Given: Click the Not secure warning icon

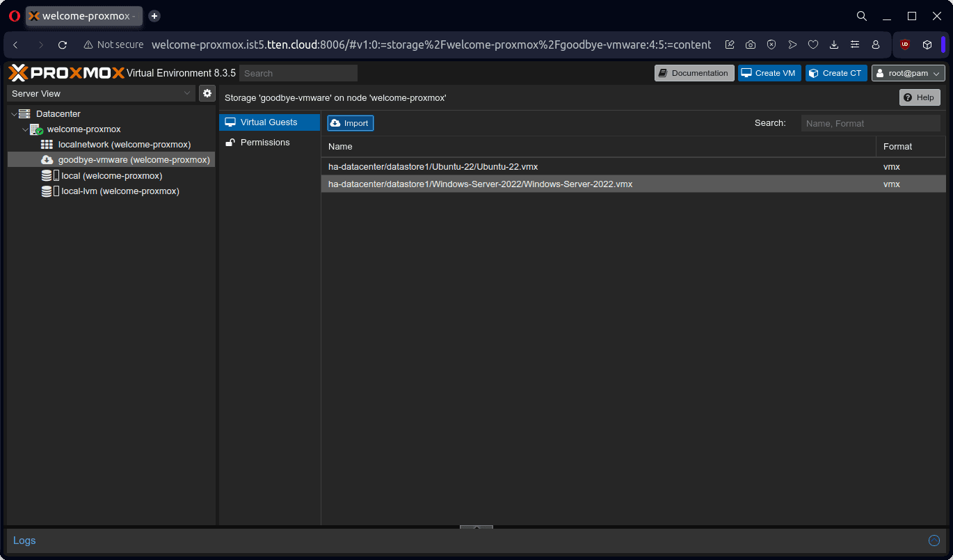Looking at the screenshot, I should point(88,45).
